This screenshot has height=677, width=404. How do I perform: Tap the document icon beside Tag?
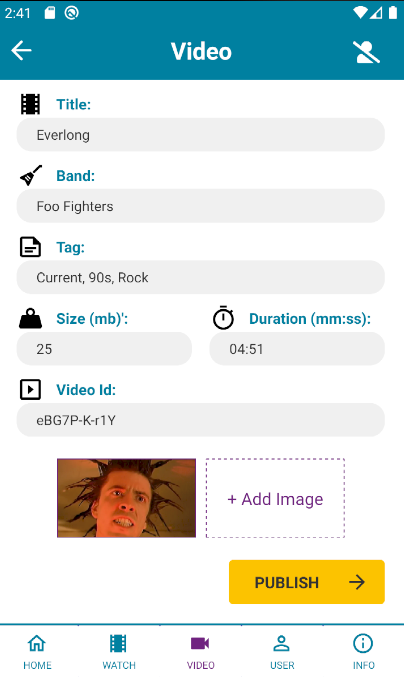[30, 247]
